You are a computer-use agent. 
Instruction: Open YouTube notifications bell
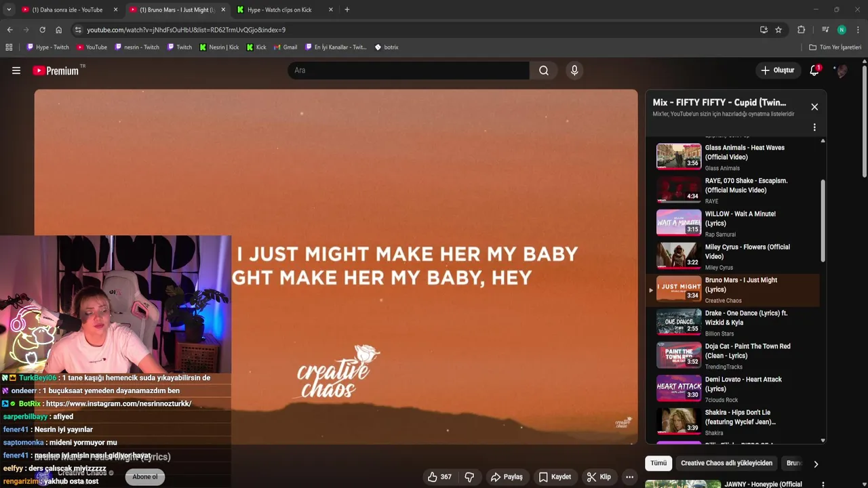click(814, 70)
